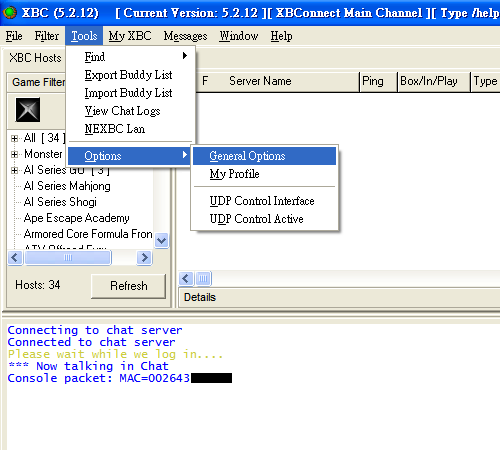Open the Filter menu
Image resolution: width=500 pixels, height=450 pixels.
coord(47,36)
